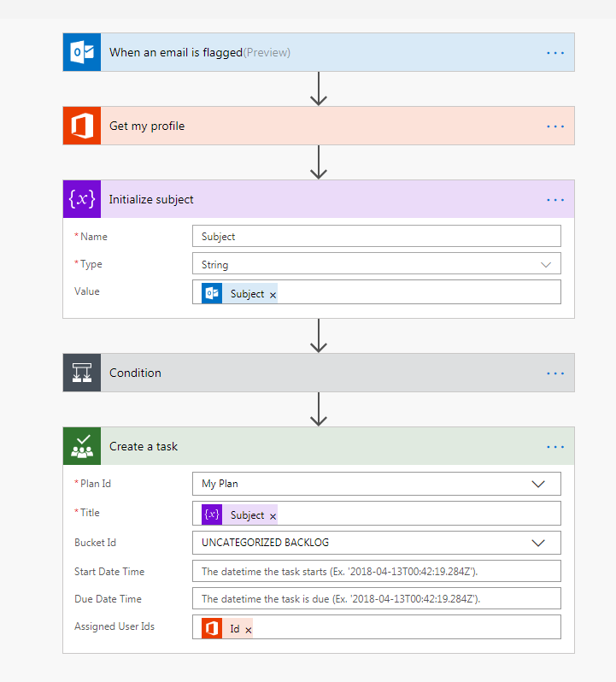Viewport: 616px width, 682px height.
Task: Click into the Assigned User Ids field
Action: coord(377,626)
